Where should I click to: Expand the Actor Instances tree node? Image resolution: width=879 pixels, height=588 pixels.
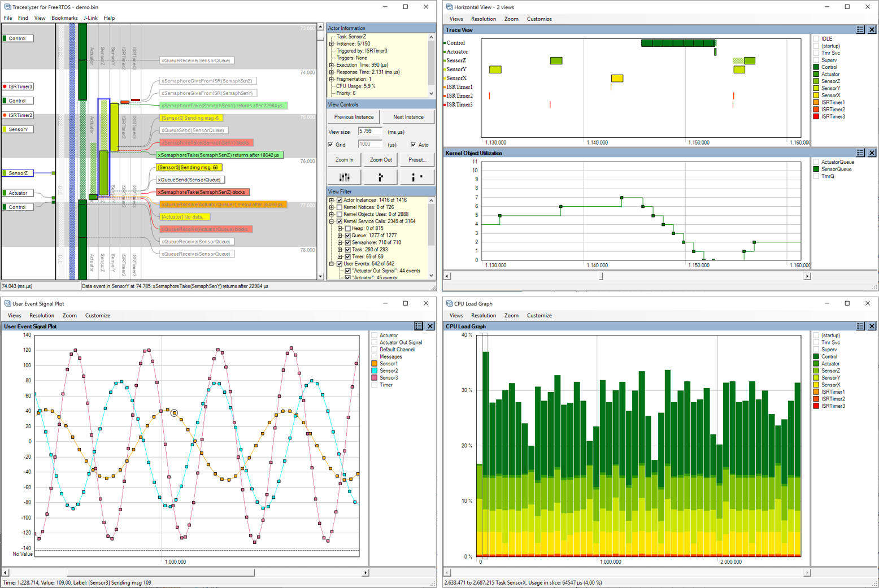point(331,200)
